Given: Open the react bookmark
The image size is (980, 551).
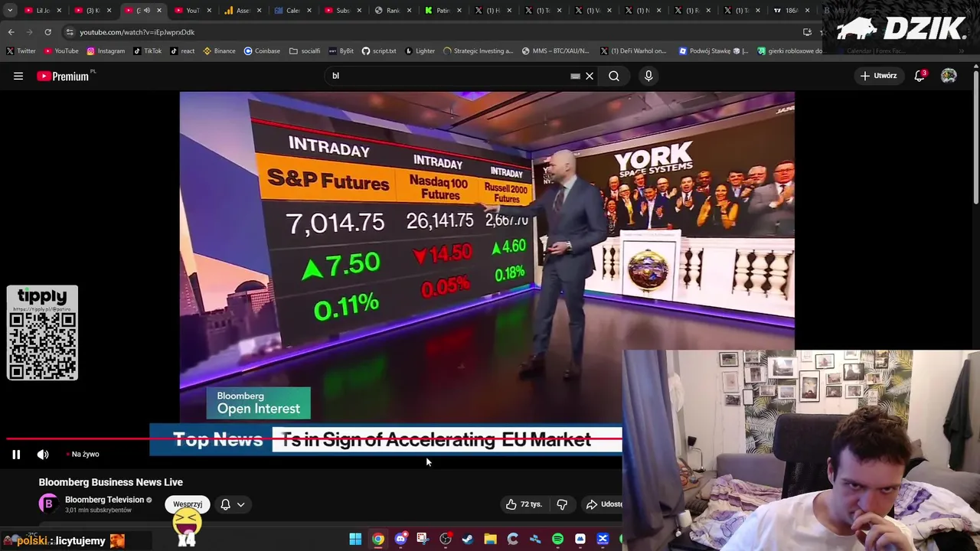Looking at the screenshot, I should tap(182, 51).
